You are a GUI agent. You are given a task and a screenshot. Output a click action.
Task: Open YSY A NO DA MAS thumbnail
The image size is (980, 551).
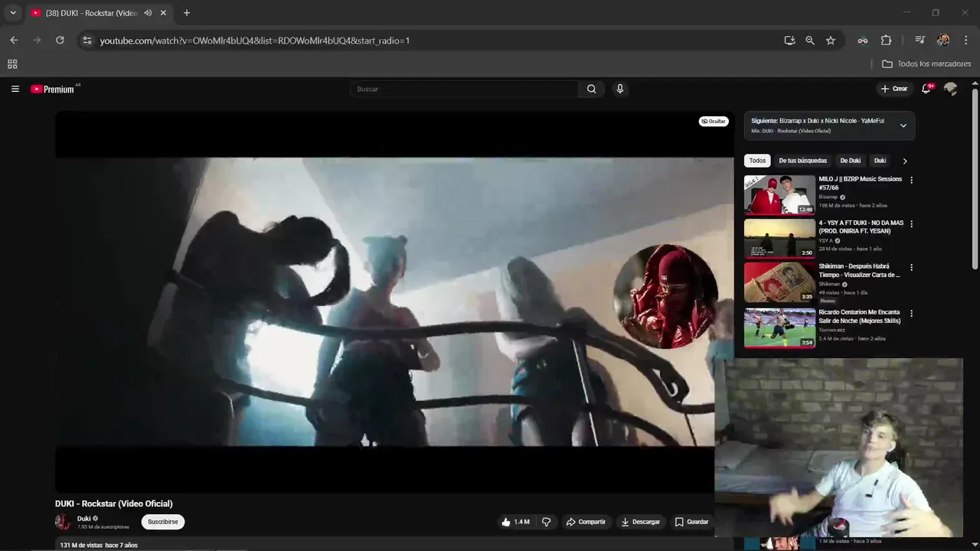pos(779,239)
